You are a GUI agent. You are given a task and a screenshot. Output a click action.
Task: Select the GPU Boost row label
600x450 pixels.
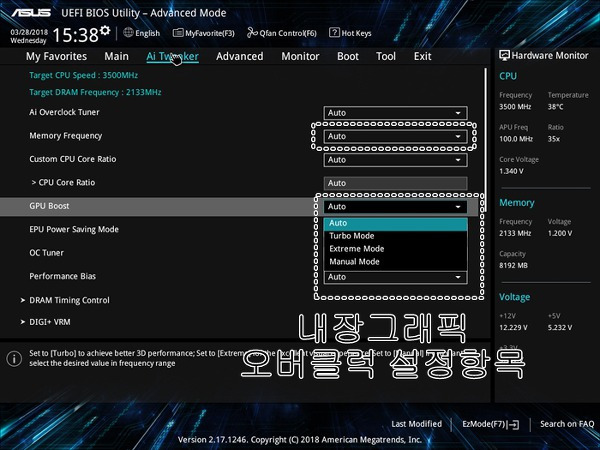49,206
